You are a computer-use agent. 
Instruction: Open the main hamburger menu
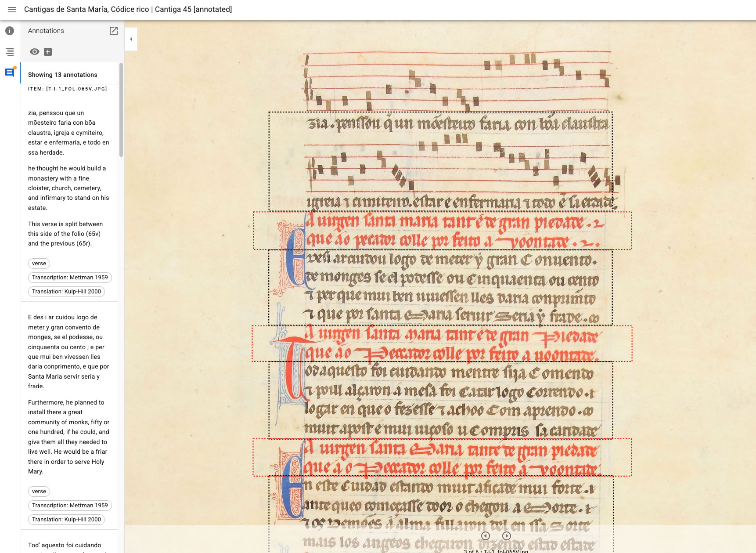[x=12, y=10]
